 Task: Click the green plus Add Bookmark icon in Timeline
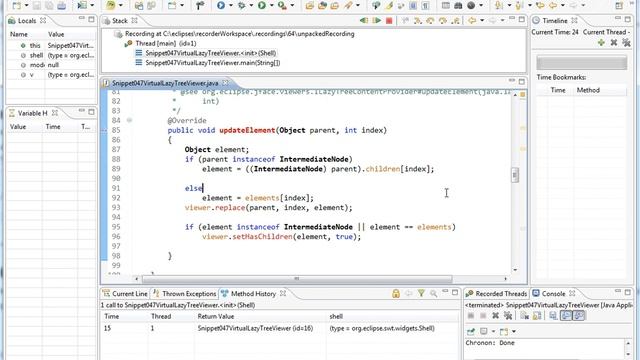(601, 42)
